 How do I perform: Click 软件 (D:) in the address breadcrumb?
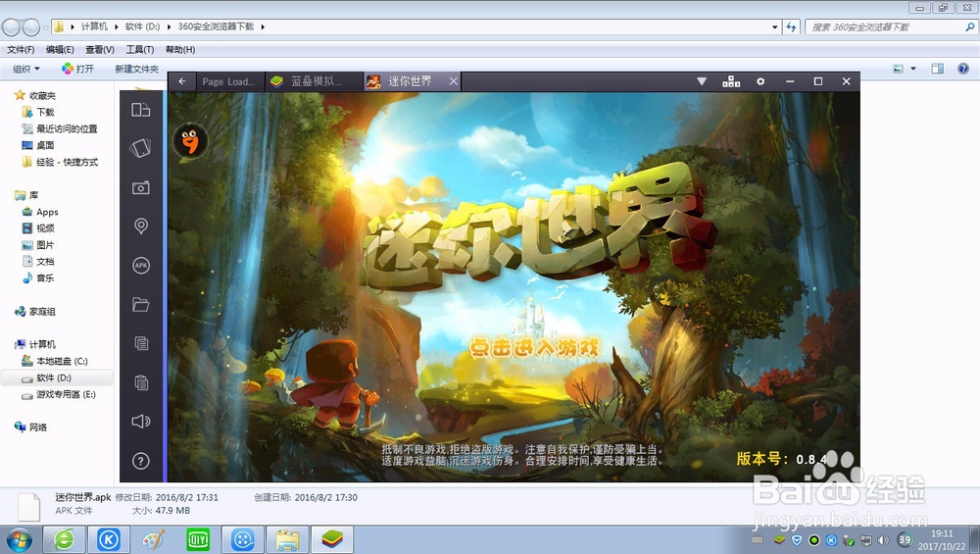click(x=142, y=26)
